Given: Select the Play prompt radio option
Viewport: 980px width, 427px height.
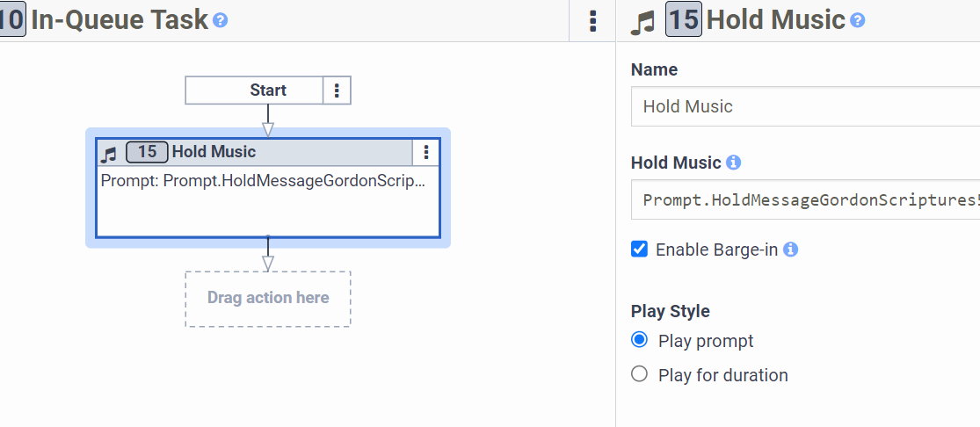Looking at the screenshot, I should pyautogui.click(x=640, y=340).
